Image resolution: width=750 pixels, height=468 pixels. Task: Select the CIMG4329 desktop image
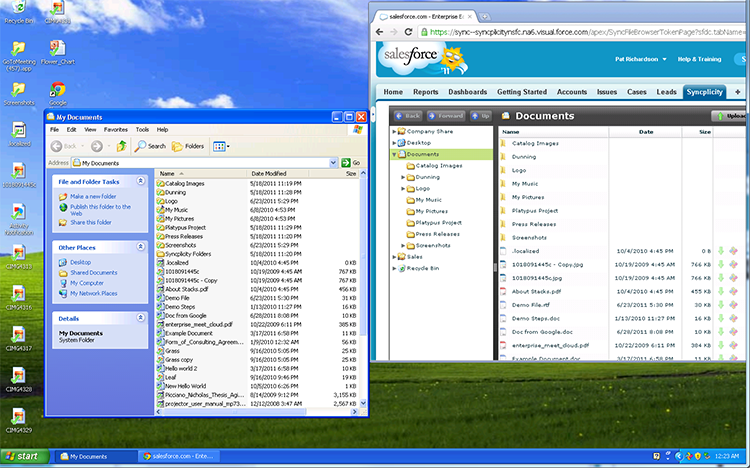click(x=19, y=421)
